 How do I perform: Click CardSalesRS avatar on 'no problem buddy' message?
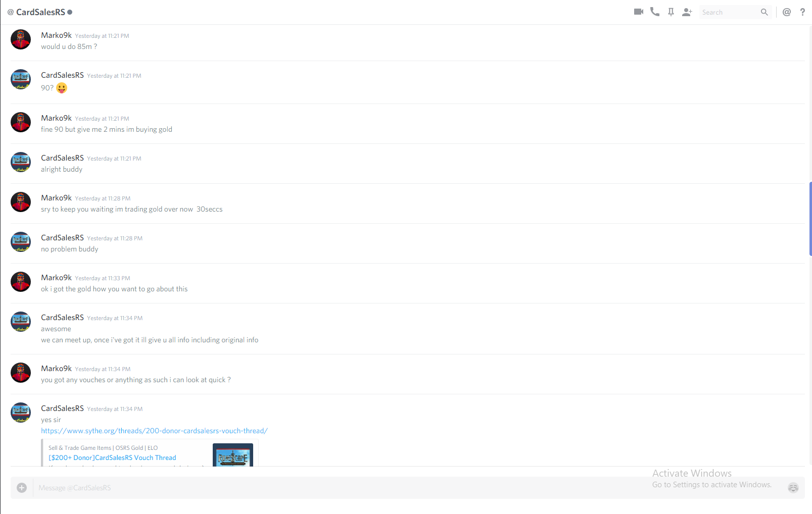21,242
